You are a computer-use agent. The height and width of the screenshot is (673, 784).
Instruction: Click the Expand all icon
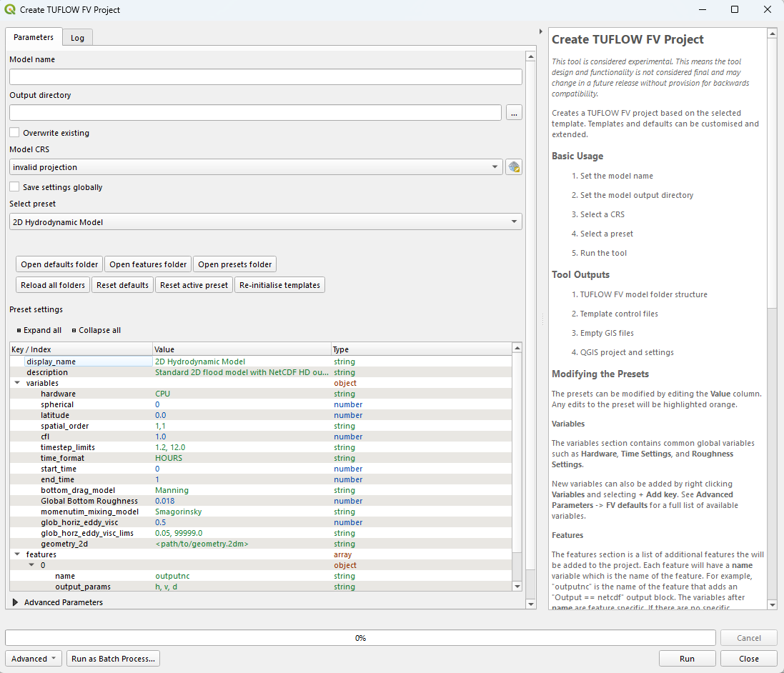pos(19,331)
